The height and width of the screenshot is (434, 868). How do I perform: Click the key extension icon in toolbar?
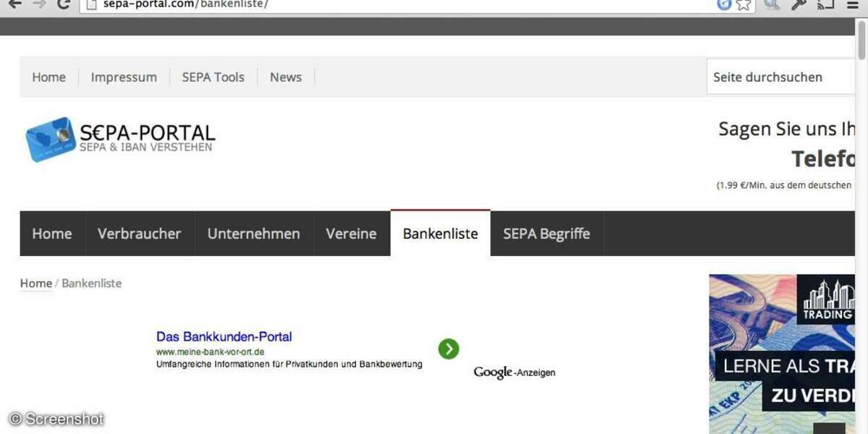[799, 4]
